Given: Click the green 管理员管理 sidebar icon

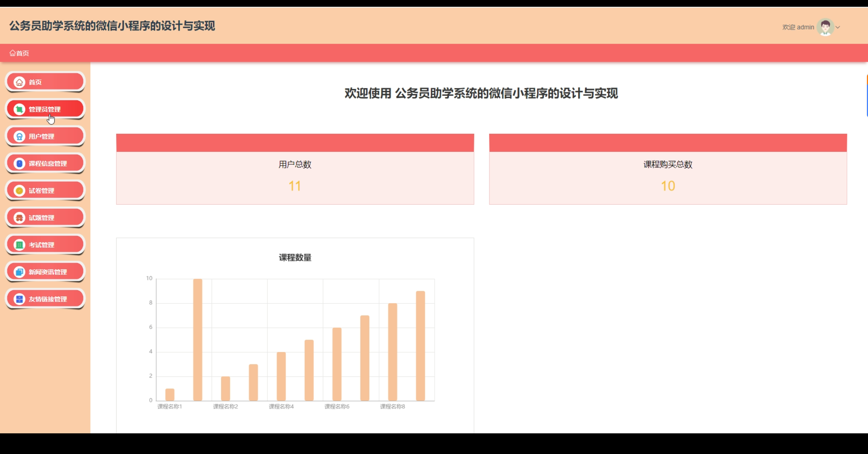Looking at the screenshot, I should pyautogui.click(x=19, y=109).
